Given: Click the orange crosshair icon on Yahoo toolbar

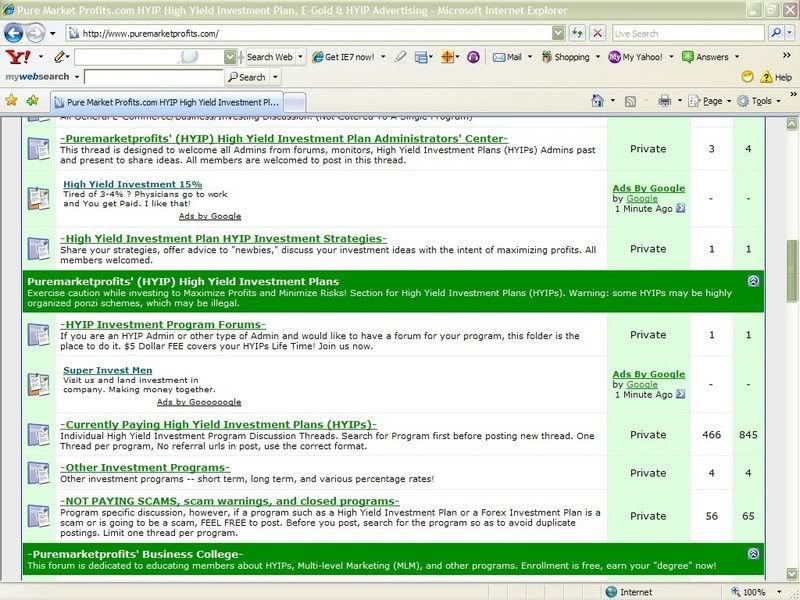Looking at the screenshot, I should tap(447, 57).
